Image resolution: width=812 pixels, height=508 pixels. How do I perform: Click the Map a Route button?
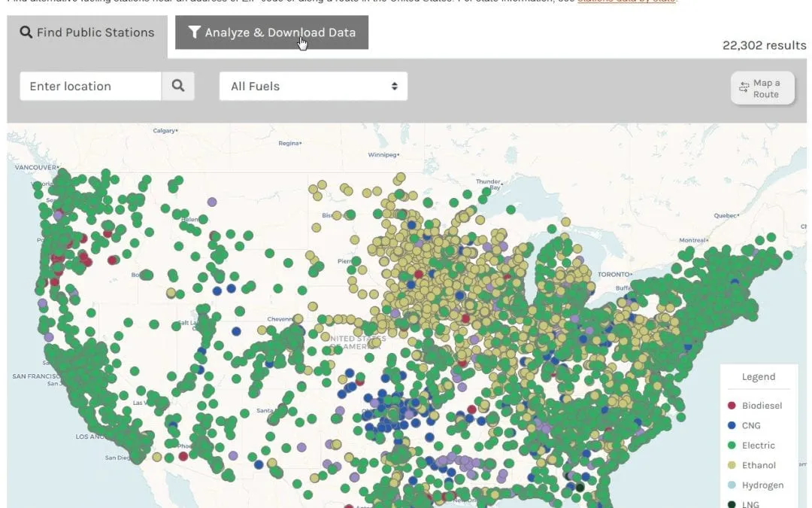[x=762, y=87]
